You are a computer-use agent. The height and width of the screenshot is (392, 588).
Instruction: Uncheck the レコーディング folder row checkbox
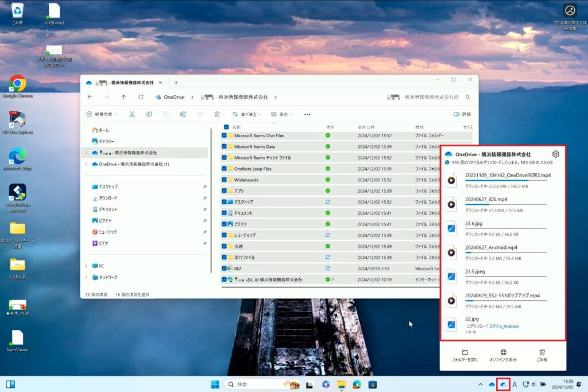(x=224, y=235)
